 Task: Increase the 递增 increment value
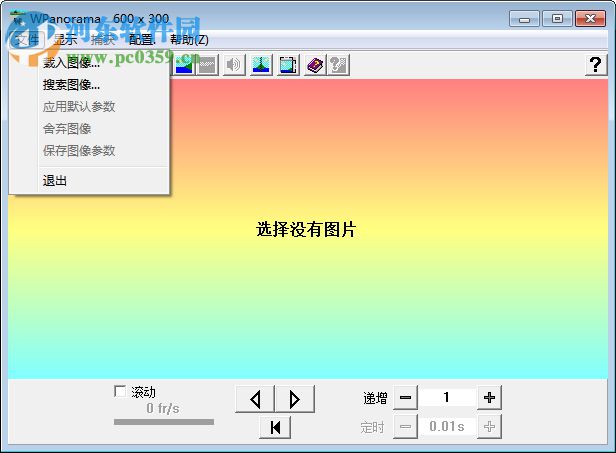click(489, 398)
